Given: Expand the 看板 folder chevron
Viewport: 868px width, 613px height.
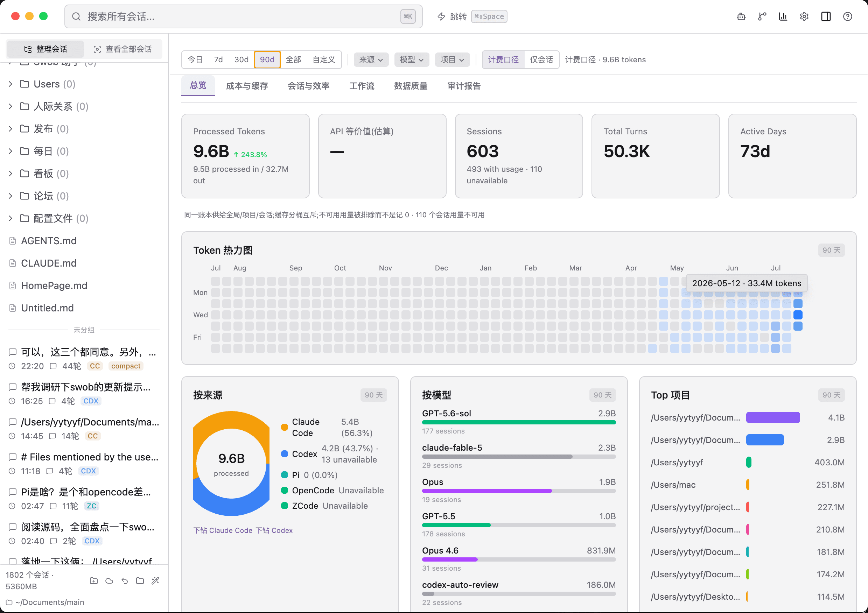Looking at the screenshot, I should click(10, 174).
